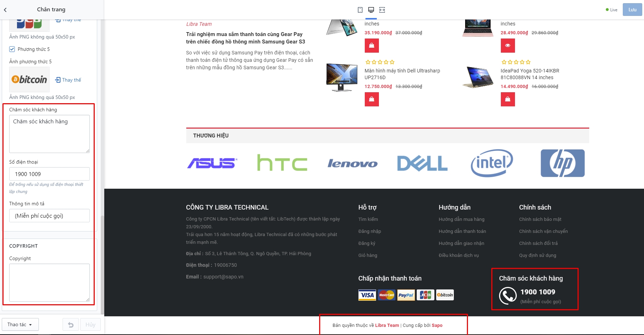
Task: Click the undo arrow button
Action: coord(71,324)
